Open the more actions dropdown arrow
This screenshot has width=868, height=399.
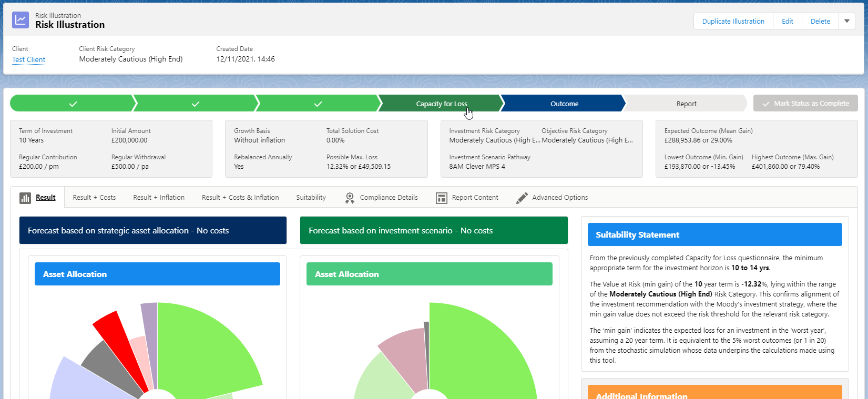[x=847, y=21]
